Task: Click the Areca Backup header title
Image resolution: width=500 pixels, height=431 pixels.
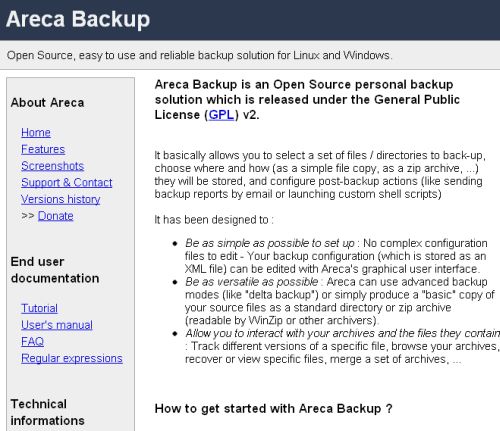Action: pos(78,19)
